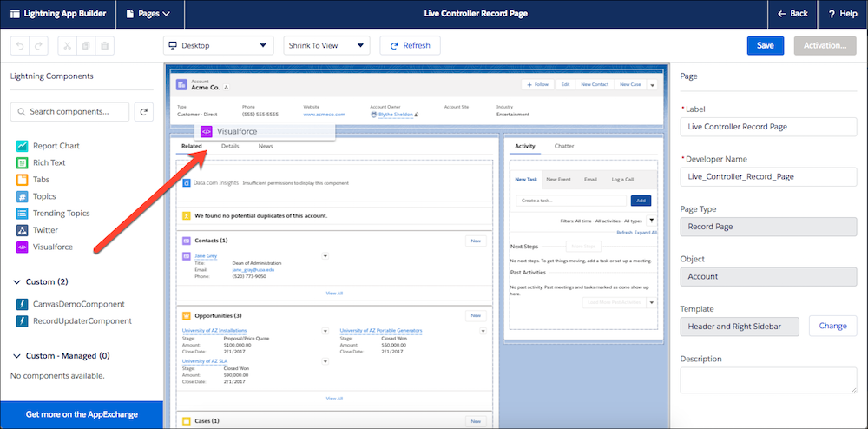
Task: Open Blythe Sheldon account owner link
Action: point(395,115)
